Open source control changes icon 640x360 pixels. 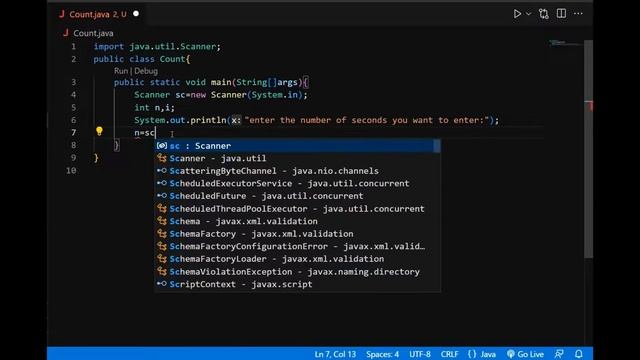[x=544, y=14]
